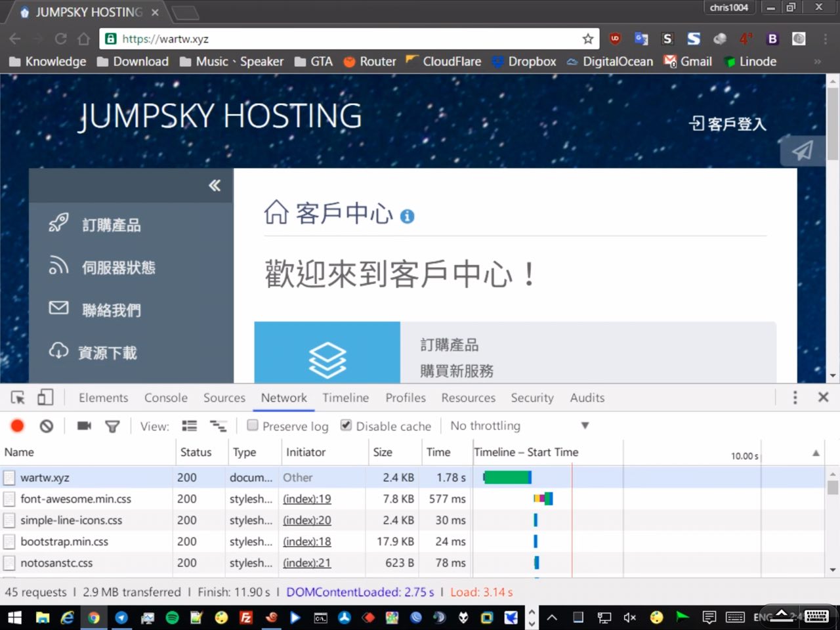Click the 客戶登入 login link

pos(727,123)
